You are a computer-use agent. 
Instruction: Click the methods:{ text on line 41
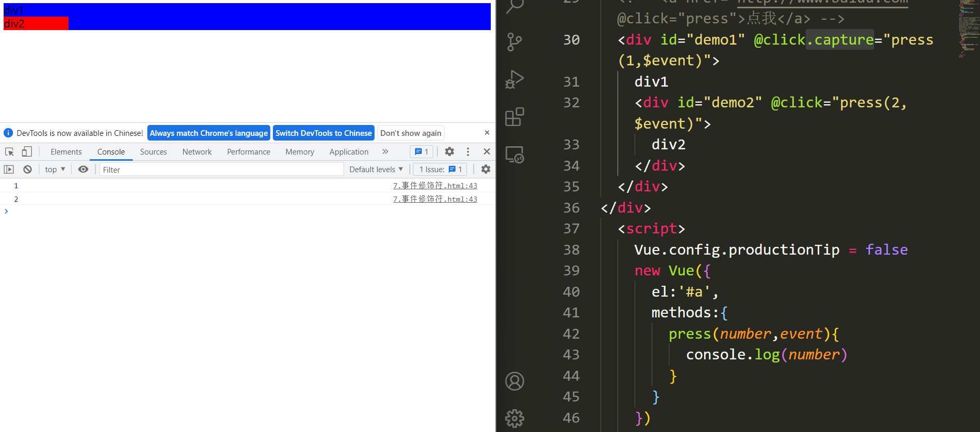coord(690,312)
